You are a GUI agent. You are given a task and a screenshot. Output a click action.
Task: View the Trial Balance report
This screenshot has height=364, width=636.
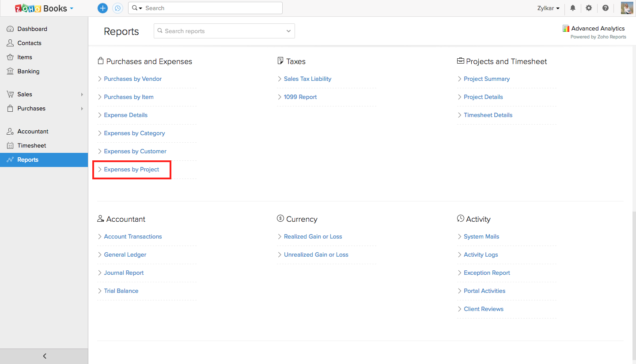click(121, 291)
